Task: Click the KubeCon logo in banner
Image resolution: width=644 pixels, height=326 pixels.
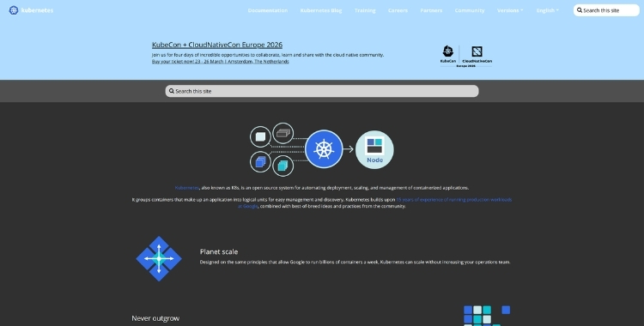Action: point(447,54)
